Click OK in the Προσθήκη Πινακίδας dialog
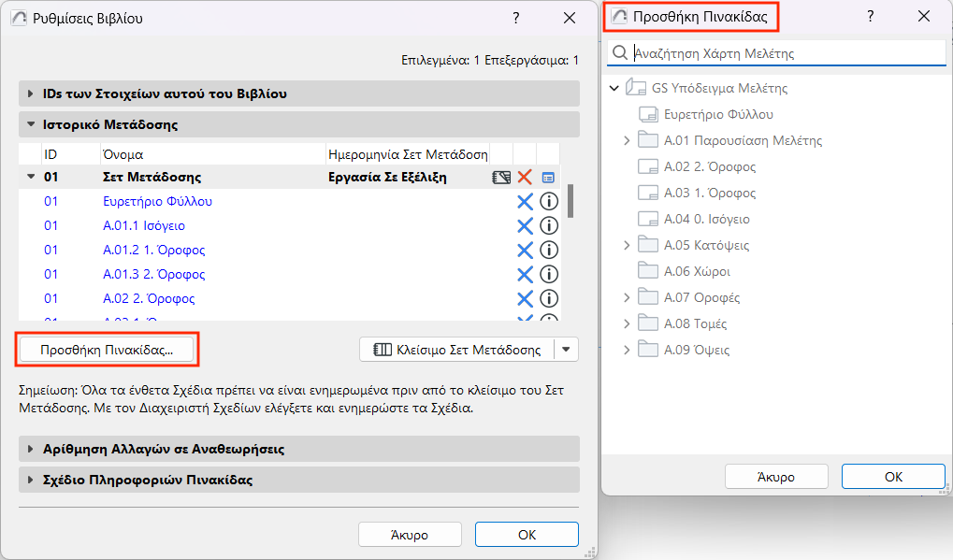The height and width of the screenshot is (560, 953). [x=892, y=476]
